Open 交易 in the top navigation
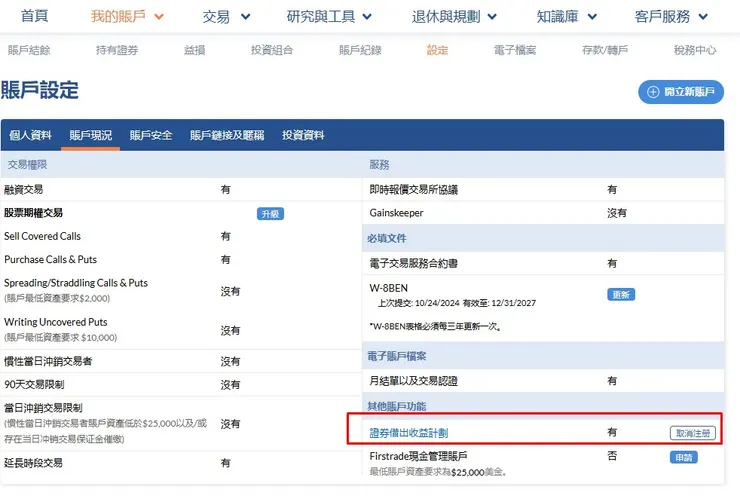The height and width of the screenshot is (502, 740). click(216, 17)
